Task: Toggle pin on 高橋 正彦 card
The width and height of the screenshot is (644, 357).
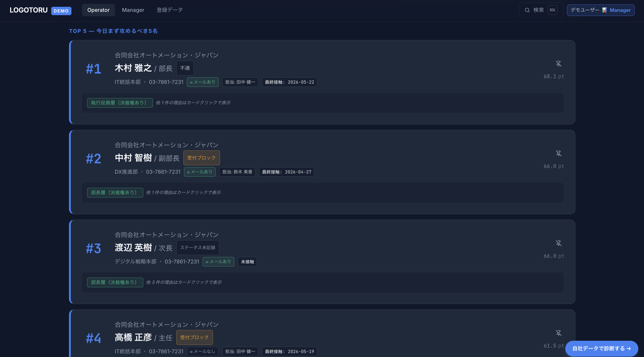Action: [x=558, y=333]
